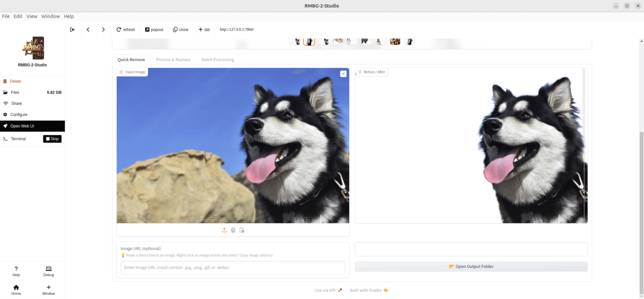Open the webcam capture icon
This screenshot has width=644, height=299.
click(233, 230)
